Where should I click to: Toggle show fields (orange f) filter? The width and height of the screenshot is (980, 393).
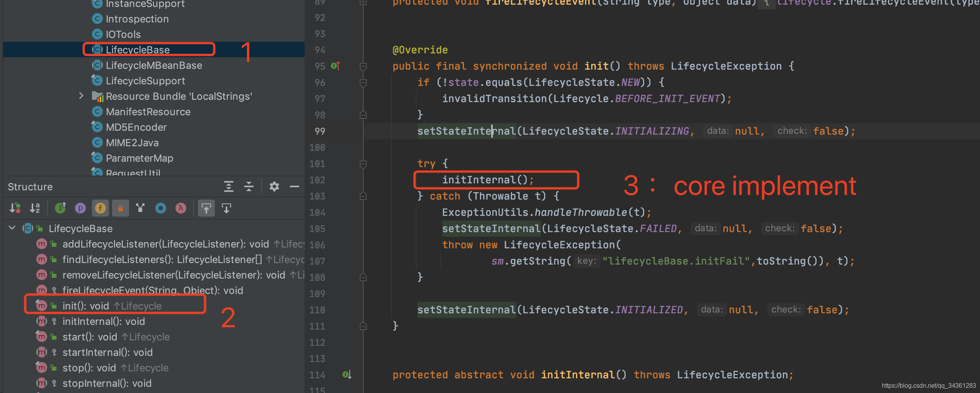[100, 208]
